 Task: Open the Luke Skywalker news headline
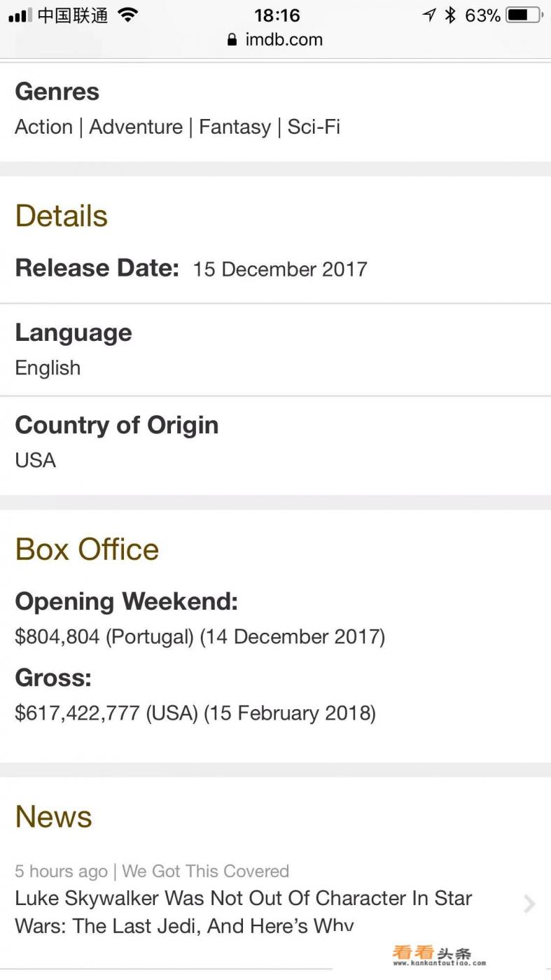click(244, 911)
